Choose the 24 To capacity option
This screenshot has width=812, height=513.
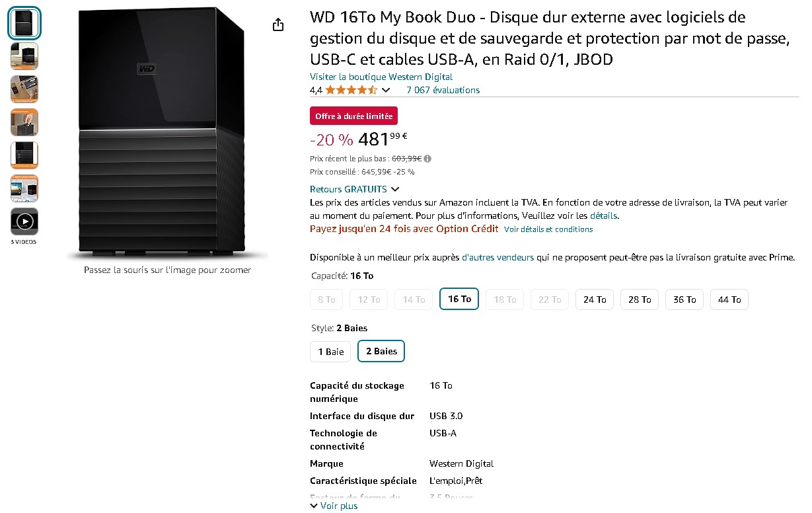pyautogui.click(x=595, y=299)
